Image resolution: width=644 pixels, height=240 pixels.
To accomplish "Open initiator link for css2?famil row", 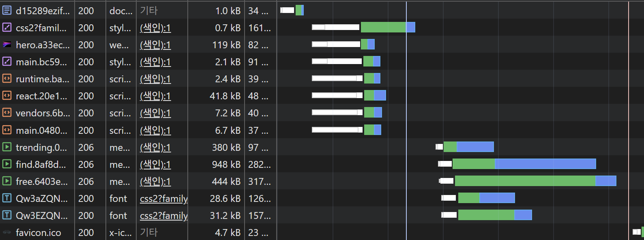I will (x=155, y=28).
